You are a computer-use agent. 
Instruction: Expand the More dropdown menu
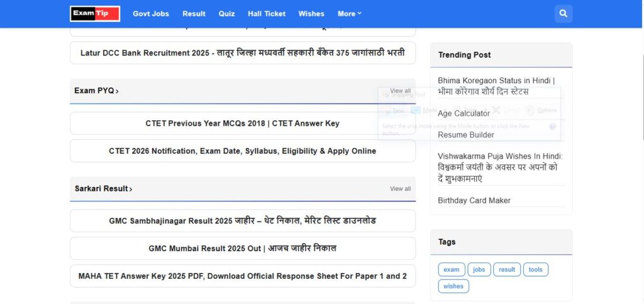[x=349, y=13]
